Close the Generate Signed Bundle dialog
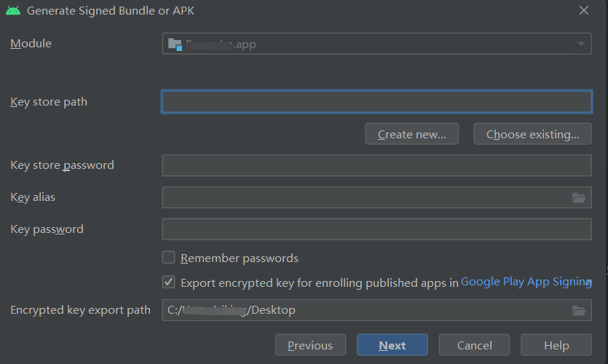This screenshot has height=364, width=608. [x=583, y=10]
